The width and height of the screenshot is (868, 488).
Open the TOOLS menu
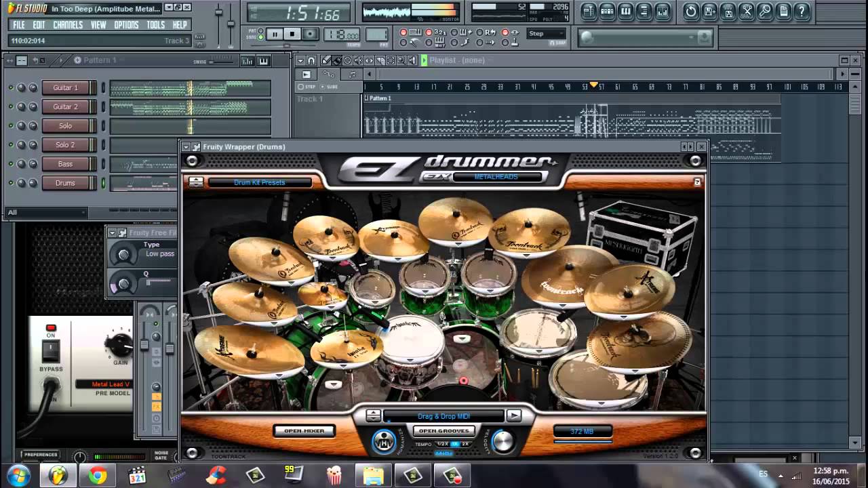click(156, 25)
